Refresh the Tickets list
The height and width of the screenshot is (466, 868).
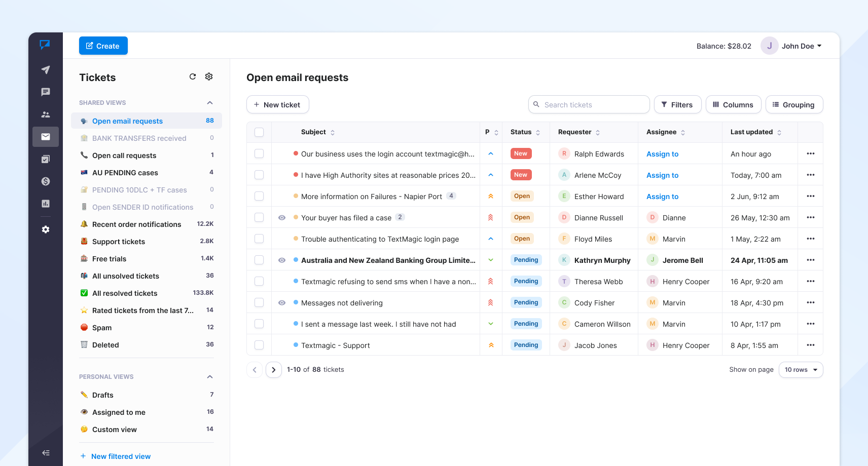pos(193,76)
